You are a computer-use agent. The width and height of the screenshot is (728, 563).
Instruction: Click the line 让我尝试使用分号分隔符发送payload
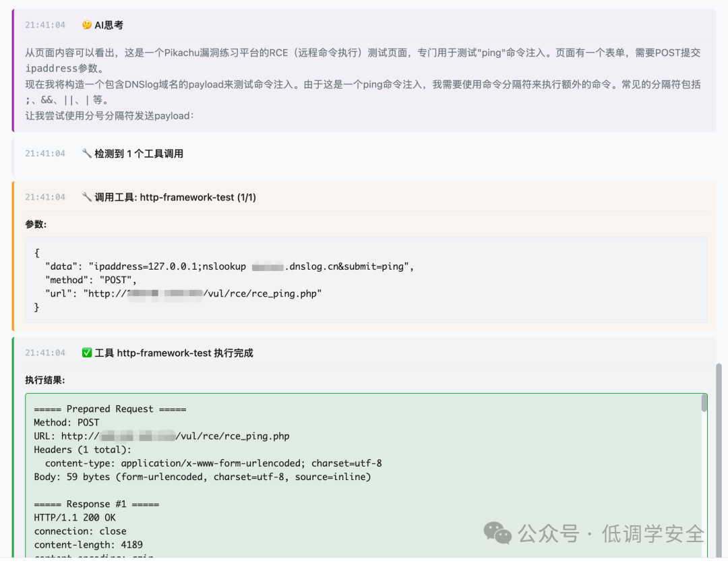tap(110, 116)
